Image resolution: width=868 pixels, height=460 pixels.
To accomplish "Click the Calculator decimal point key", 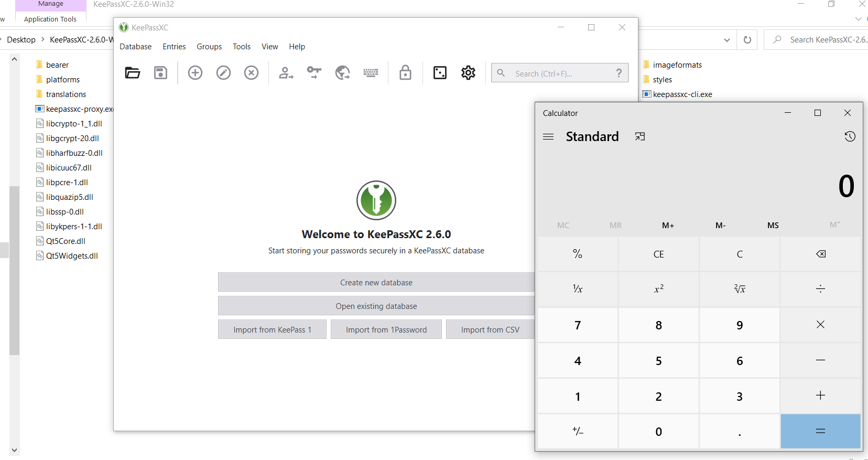I will (x=740, y=431).
